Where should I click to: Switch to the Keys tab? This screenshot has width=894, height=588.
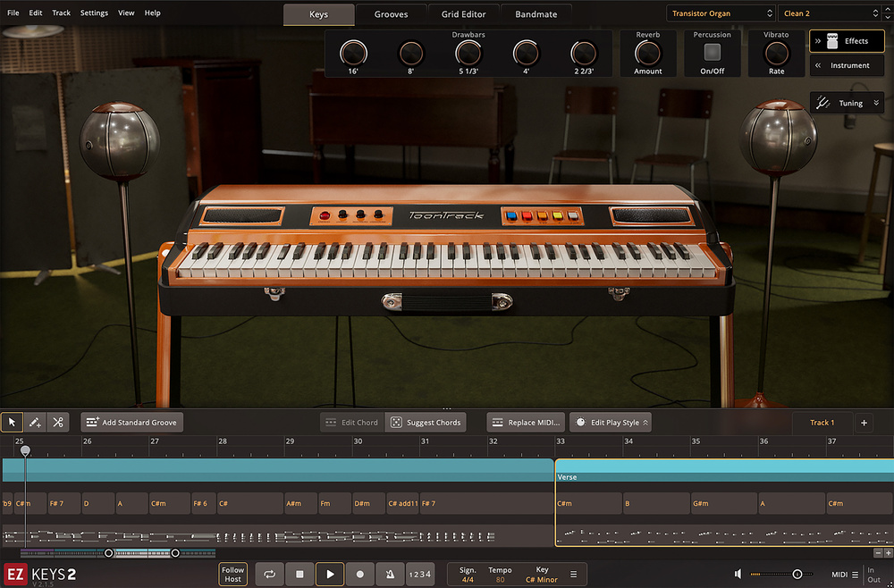click(x=319, y=14)
